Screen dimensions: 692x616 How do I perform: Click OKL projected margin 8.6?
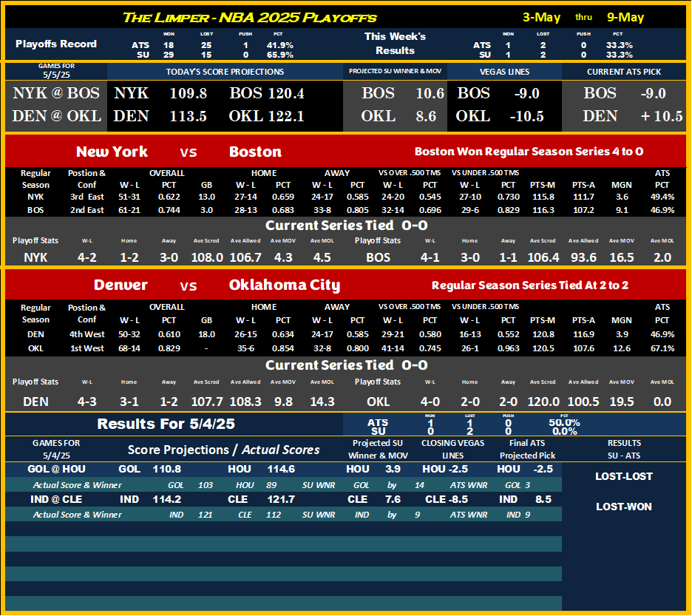pos(426,116)
